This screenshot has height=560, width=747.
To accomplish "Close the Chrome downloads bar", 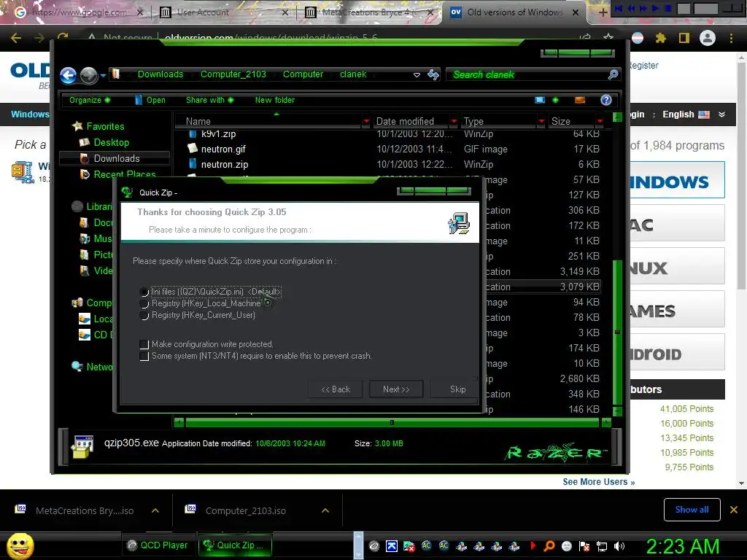I will click(734, 510).
